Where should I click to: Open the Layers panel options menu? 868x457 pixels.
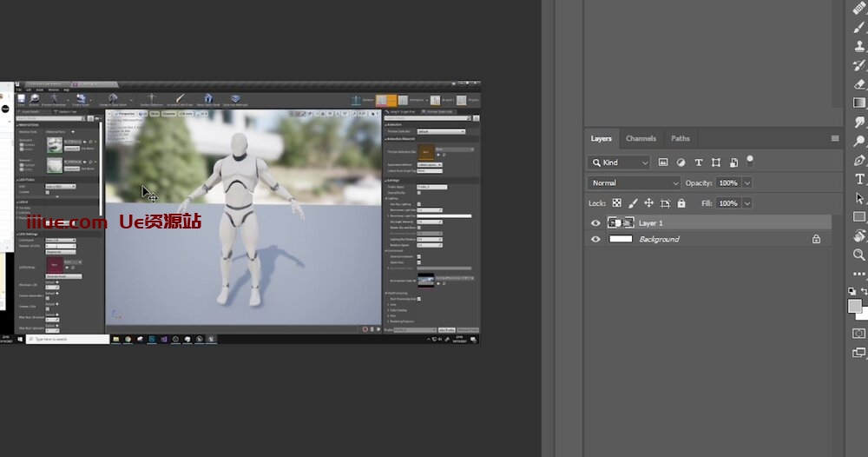[835, 138]
